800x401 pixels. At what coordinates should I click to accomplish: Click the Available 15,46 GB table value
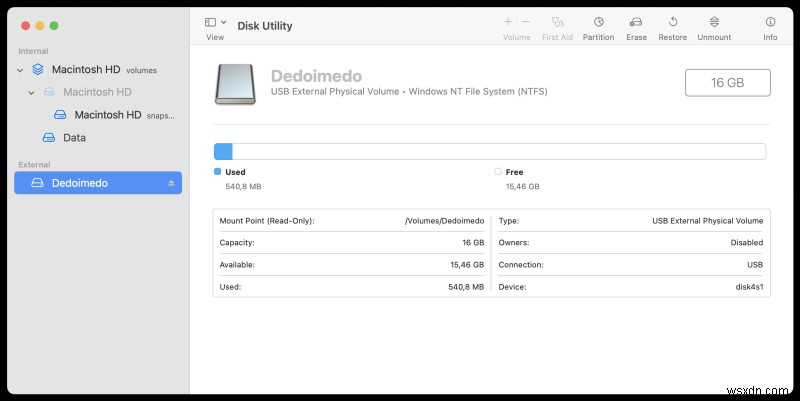(467, 265)
